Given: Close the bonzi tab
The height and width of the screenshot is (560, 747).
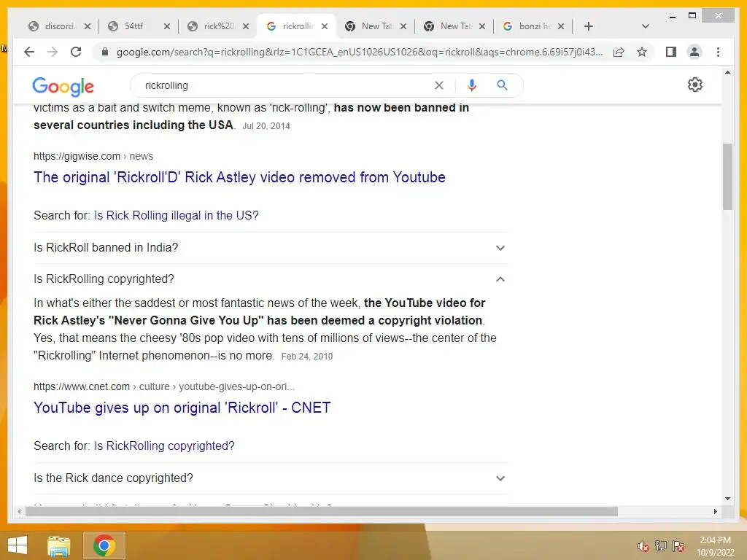Looking at the screenshot, I should point(561,26).
